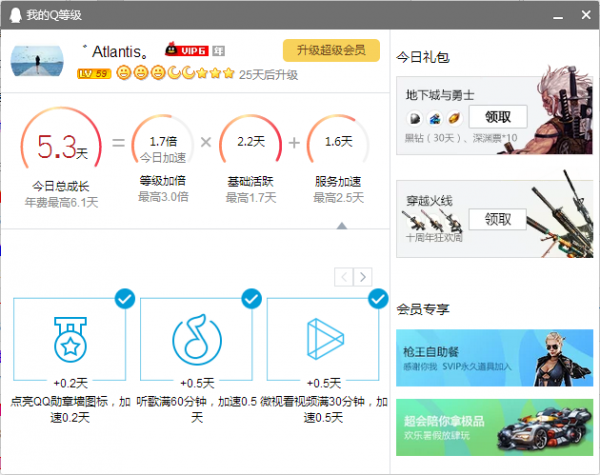Claim the 穿越火线 gift with 领取
This screenshot has width=600, height=475.
coord(498,219)
